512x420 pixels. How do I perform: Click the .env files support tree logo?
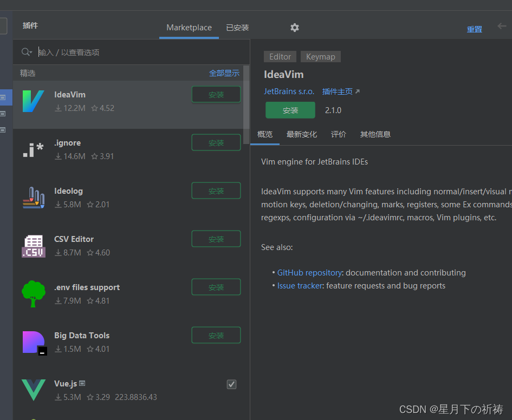(x=33, y=294)
